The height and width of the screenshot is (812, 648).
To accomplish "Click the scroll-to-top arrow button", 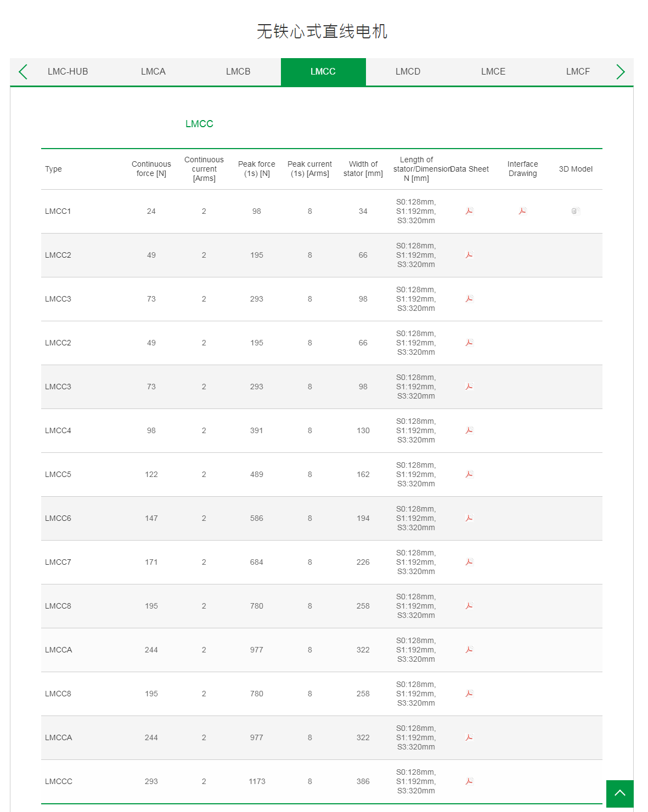I will click(x=620, y=793).
